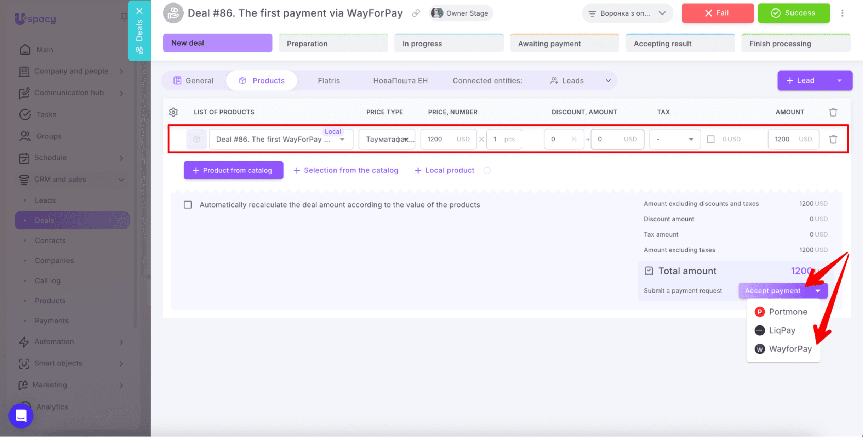Click the Portmone payment option

coord(783,312)
